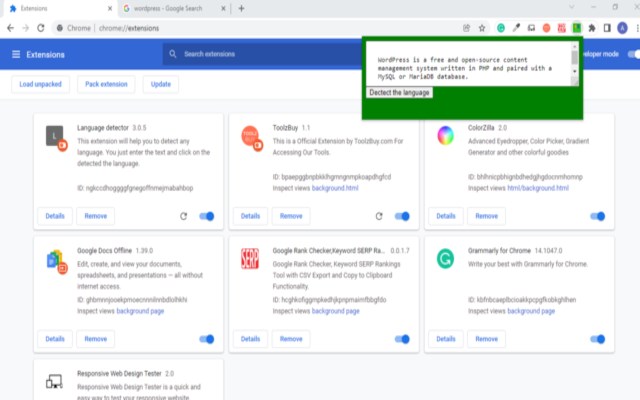The height and width of the screenshot is (400, 640).
Task: Open Details for ToolzBuy
Action: 251,216
